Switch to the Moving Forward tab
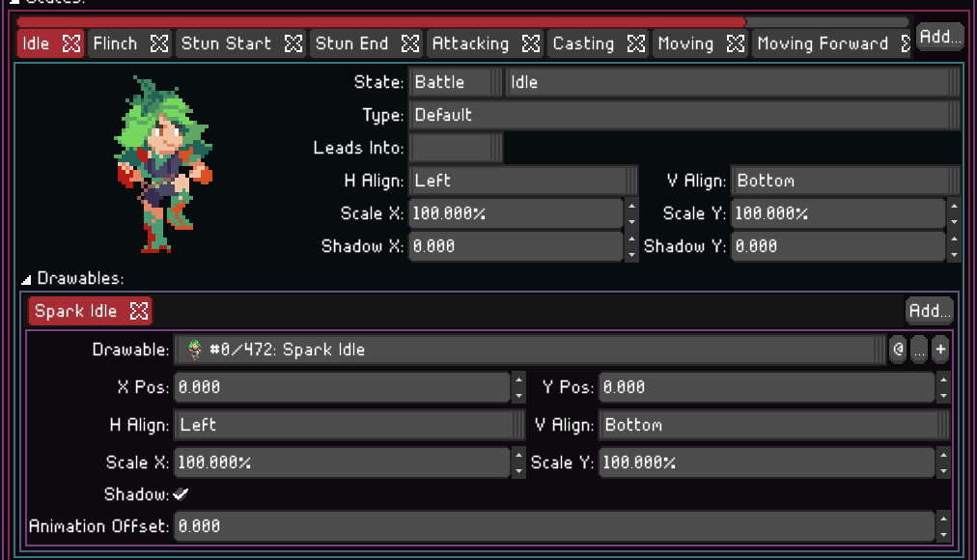 [x=822, y=43]
